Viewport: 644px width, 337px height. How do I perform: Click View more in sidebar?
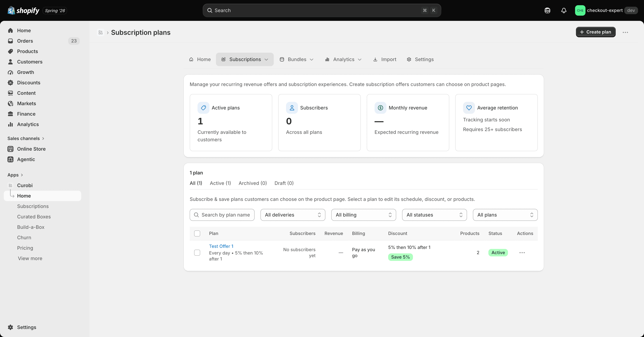(30, 259)
